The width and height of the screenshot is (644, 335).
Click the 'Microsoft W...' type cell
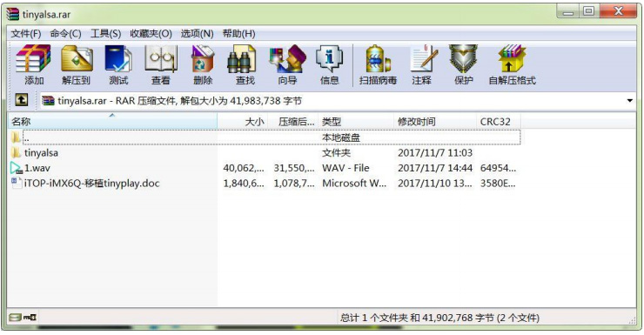coord(354,183)
